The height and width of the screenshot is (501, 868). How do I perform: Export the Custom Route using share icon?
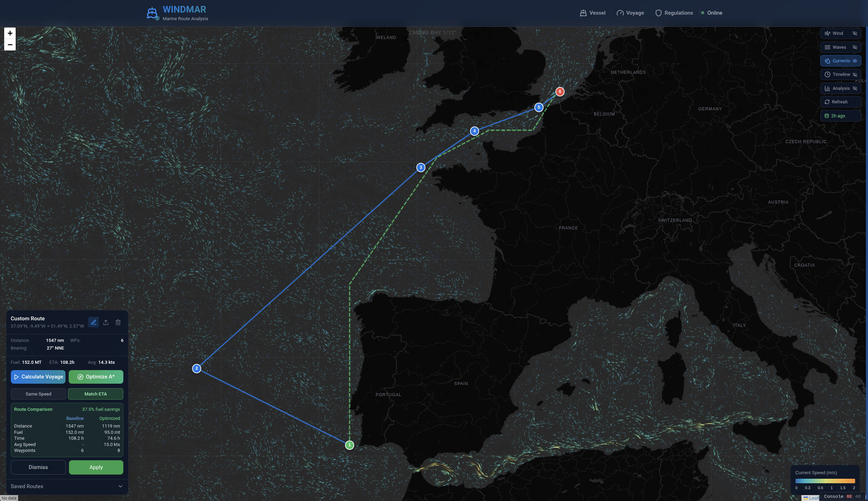coord(106,322)
